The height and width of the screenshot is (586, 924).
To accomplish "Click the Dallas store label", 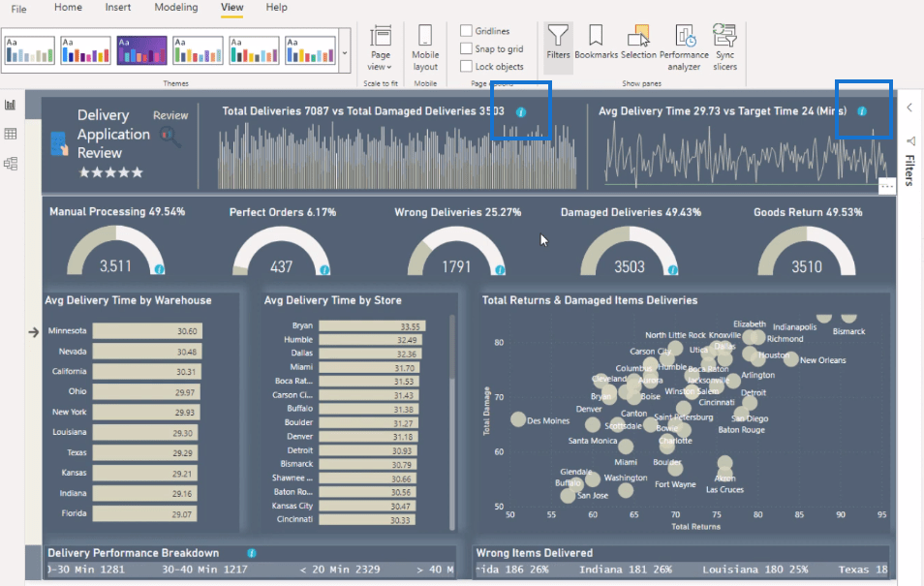I will coord(302,354).
